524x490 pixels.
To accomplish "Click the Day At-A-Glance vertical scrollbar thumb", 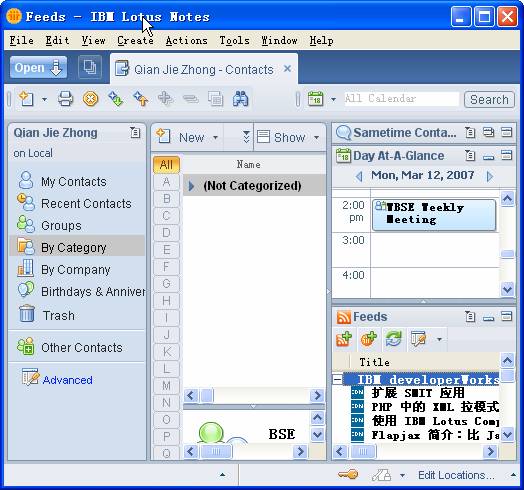I will point(507,254).
